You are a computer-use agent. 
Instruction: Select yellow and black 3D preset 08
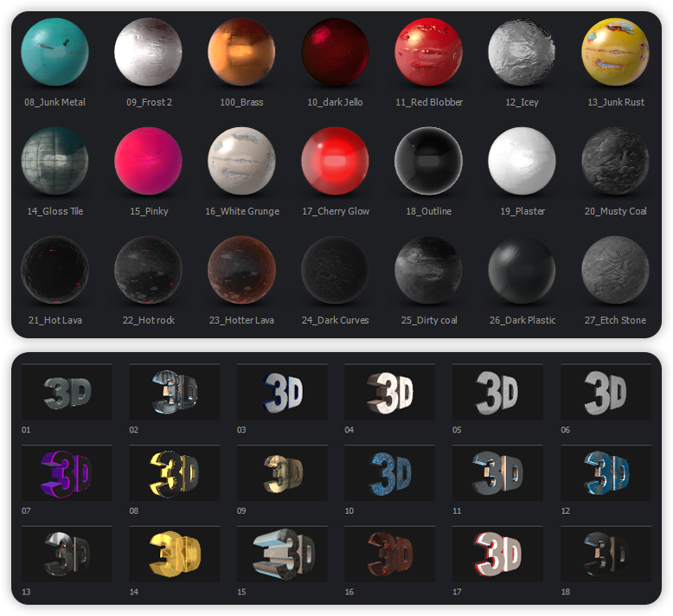(174, 473)
